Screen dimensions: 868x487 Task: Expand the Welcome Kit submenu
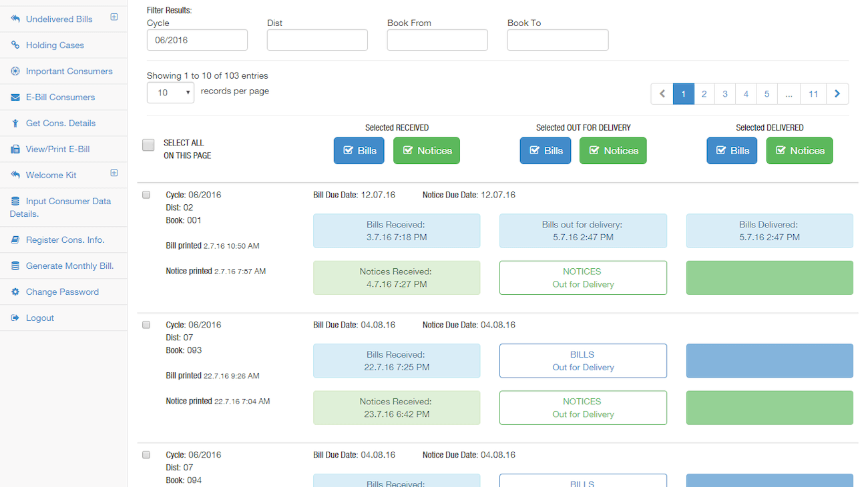click(114, 173)
